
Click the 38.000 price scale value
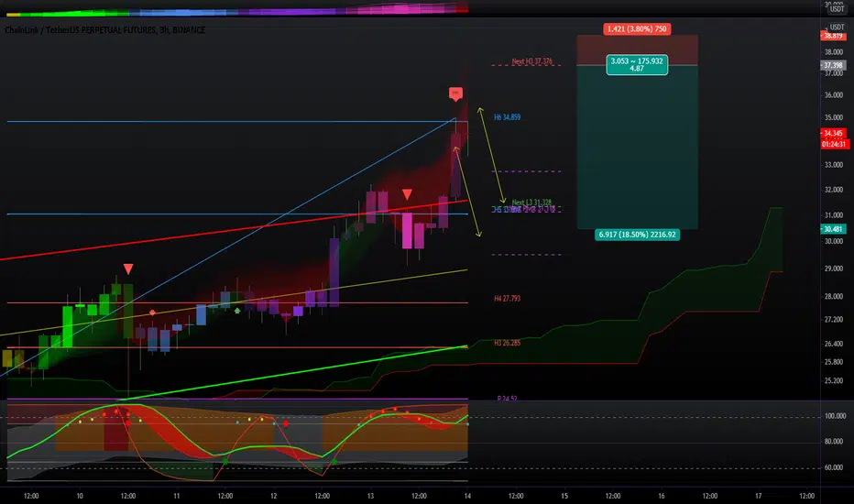point(834,52)
